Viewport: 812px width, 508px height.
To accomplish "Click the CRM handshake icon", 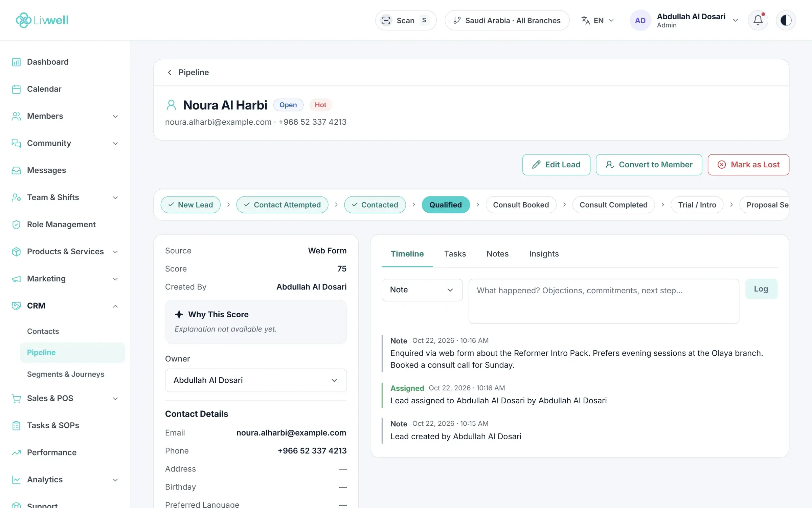I will (16, 306).
